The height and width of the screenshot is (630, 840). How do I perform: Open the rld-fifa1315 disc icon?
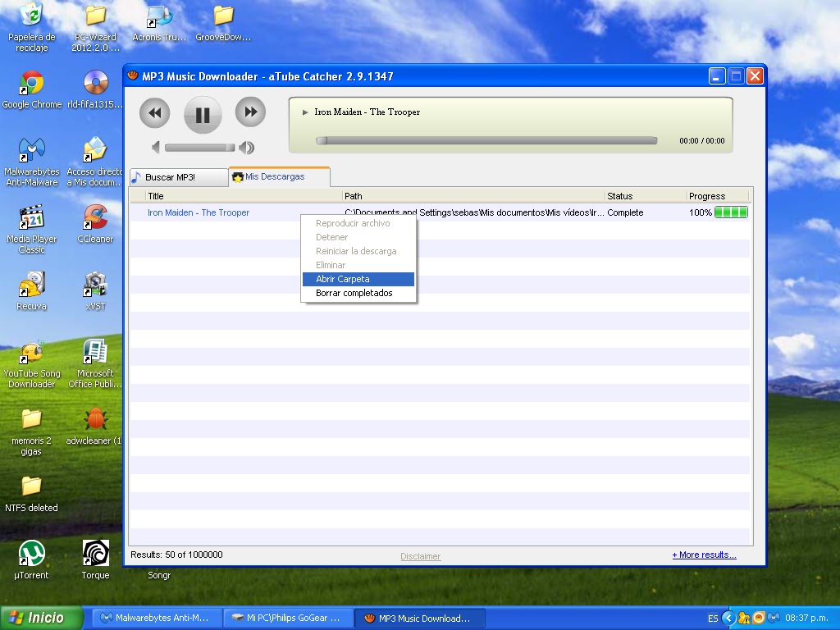[x=95, y=90]
